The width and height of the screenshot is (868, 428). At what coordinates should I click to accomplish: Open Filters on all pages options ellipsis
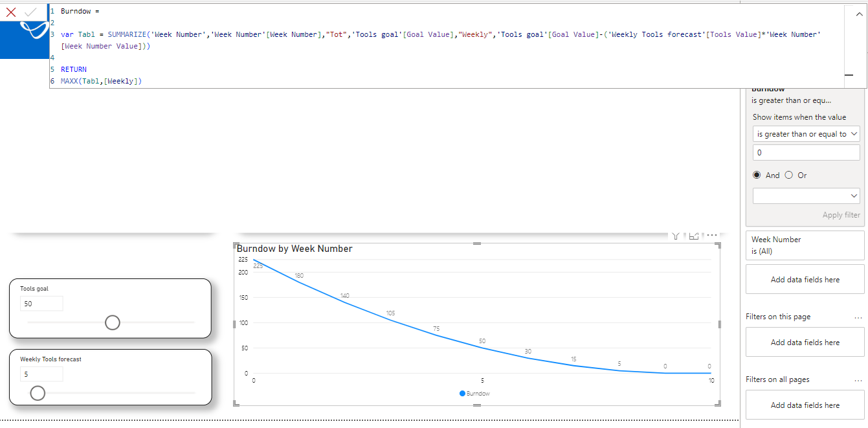pyautogui.click(x=858, y=380)
